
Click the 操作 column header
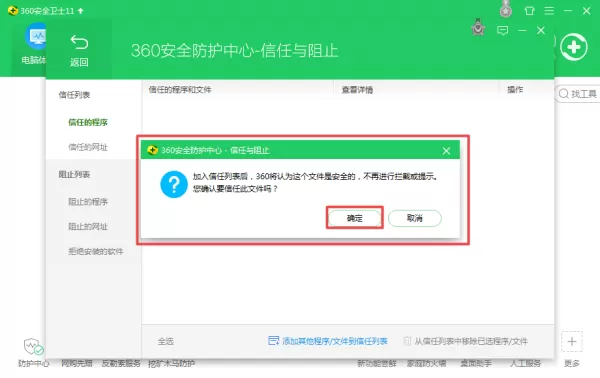(515, 90)
